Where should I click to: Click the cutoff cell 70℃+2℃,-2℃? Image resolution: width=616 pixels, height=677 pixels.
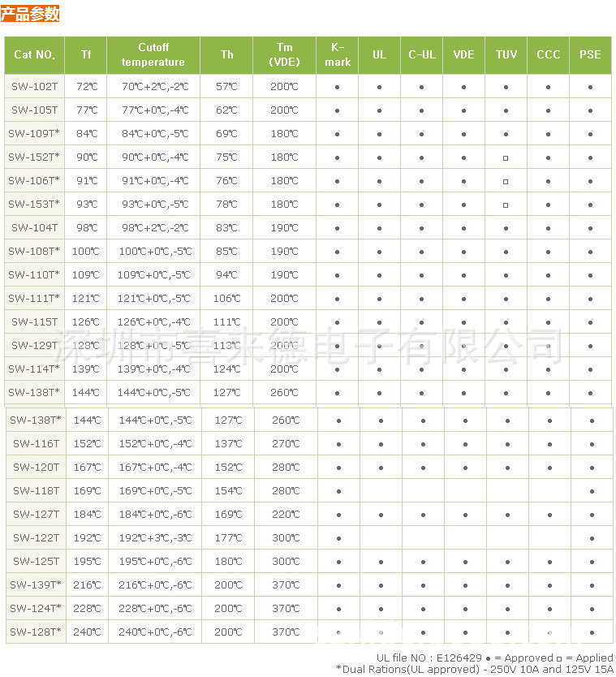tap(154, 86)
